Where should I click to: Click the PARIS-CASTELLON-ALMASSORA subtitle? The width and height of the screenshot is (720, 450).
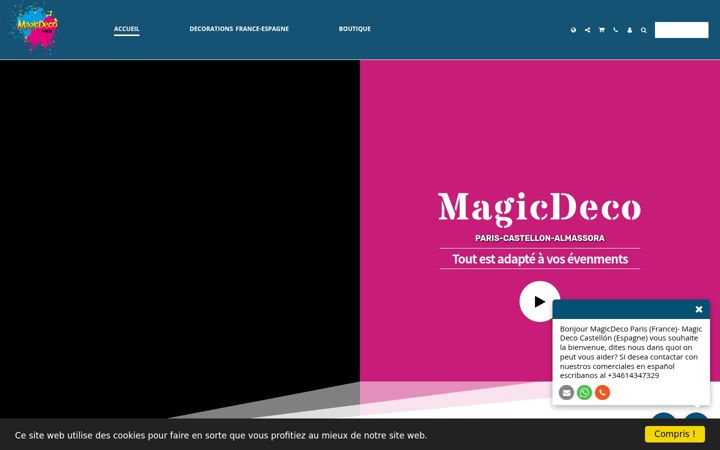pos(540,238)
